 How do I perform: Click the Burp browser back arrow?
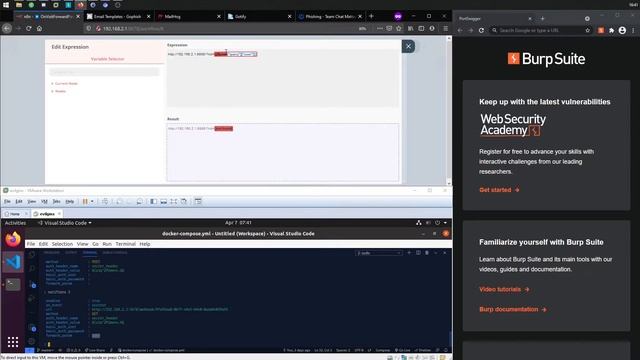[460, 30]
